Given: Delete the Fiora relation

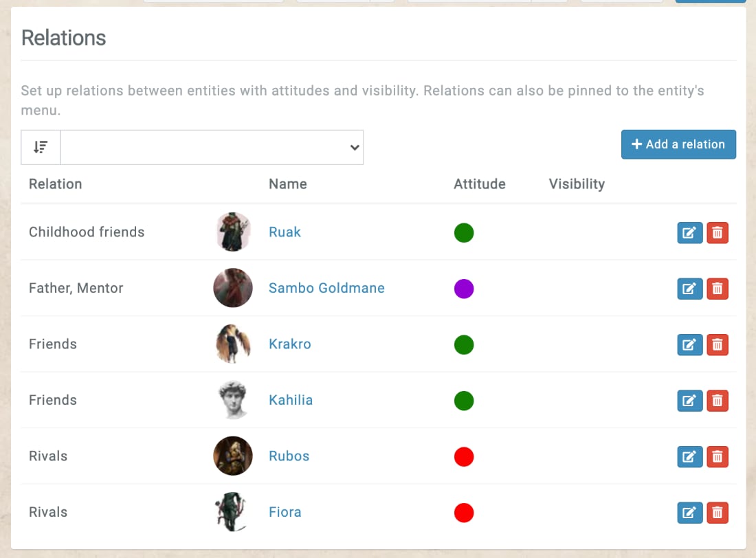Looking at the screenshot, I should (x=718, y=513).
